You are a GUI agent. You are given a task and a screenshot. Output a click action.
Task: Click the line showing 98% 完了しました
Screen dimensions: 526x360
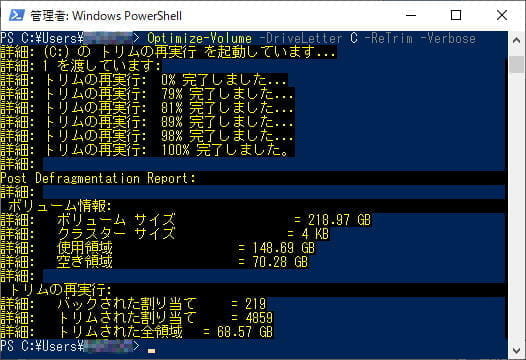[147, 136]
